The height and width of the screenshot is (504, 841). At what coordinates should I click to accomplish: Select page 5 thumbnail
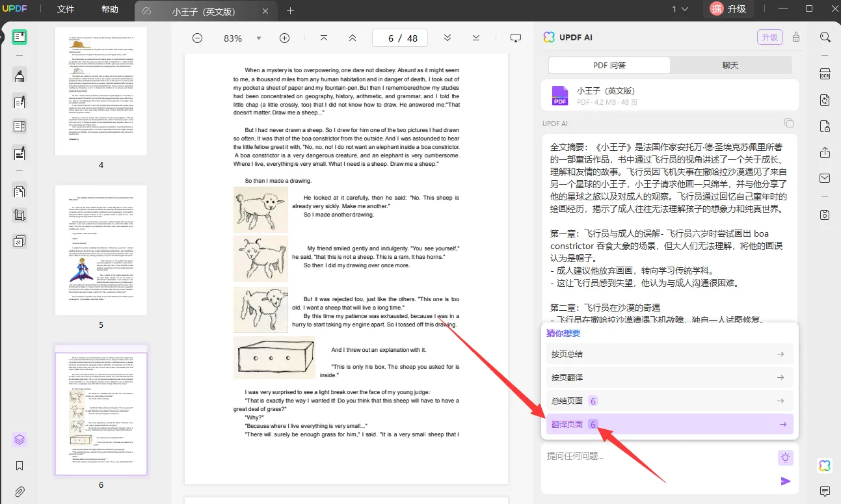pos(101,250)
